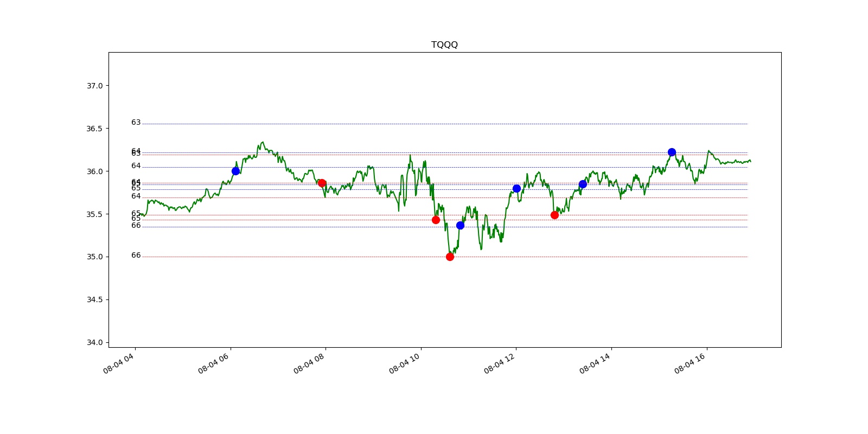868x434 pixels.
Task: Click the '08-04 12' x-axis label
Action: [x=499, y=363]
